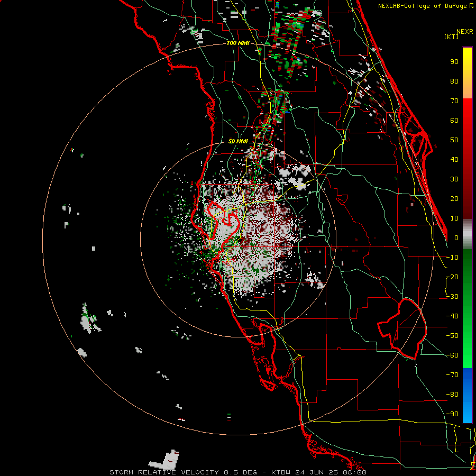476x476 pixels.
Task: Click the -80 value on color scale
Action: click(452, 395)
